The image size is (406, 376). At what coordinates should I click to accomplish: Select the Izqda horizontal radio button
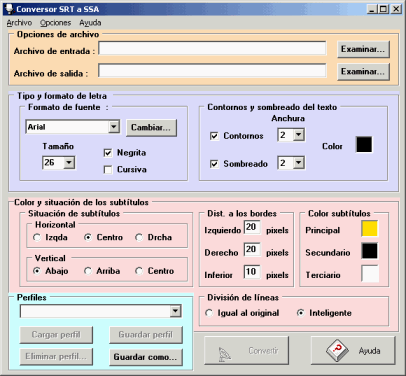click(37, 237)
